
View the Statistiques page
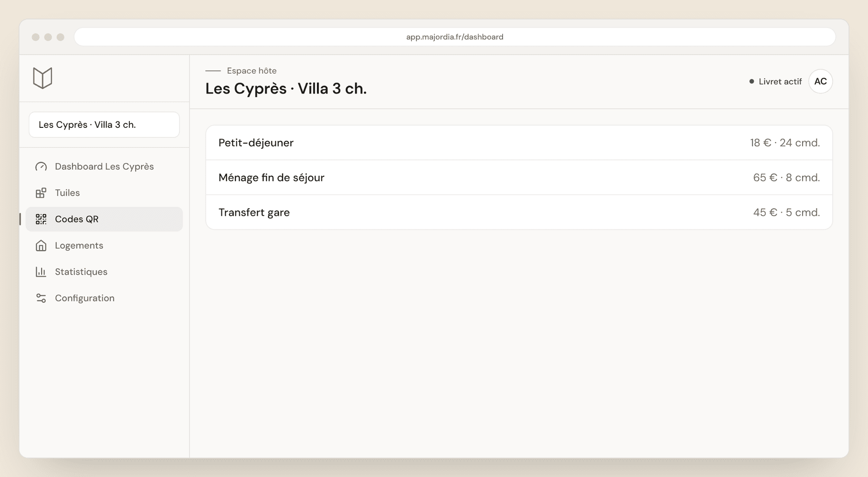coord(104,272)
